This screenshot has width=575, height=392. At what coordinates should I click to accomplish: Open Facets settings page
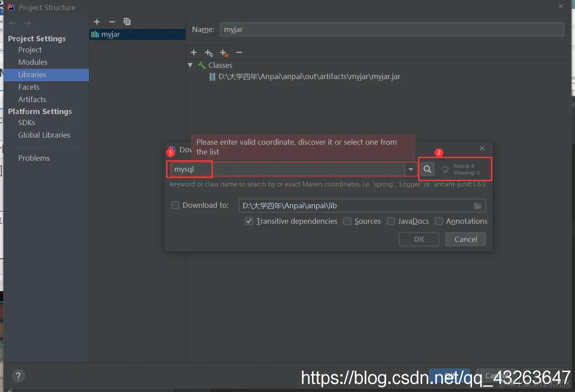[29, 87]
